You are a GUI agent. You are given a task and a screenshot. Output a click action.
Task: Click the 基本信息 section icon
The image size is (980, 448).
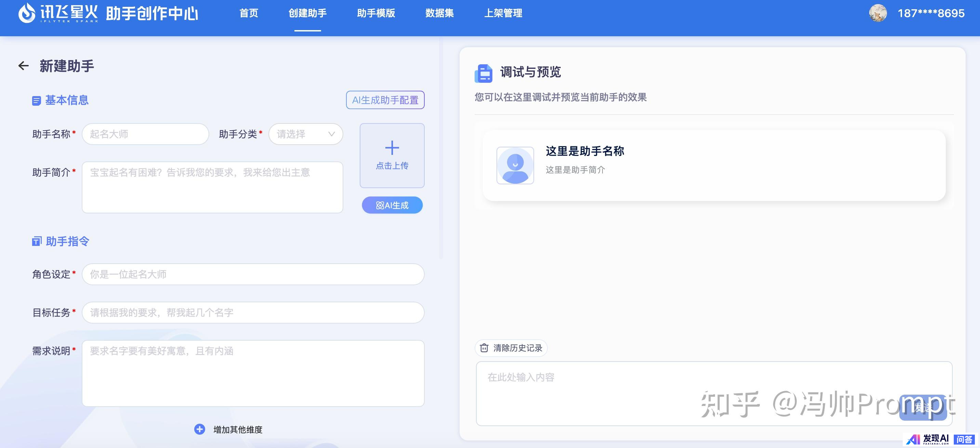(x=36, y=101)
